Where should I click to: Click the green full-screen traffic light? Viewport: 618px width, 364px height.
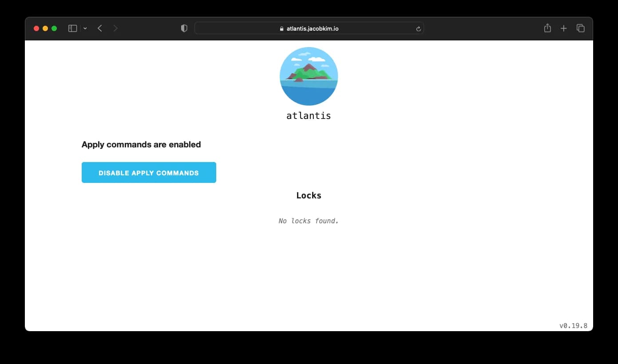(54, 28)
